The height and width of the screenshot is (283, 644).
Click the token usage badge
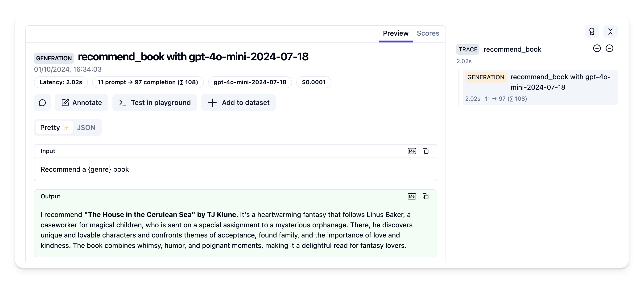point(148,82)
